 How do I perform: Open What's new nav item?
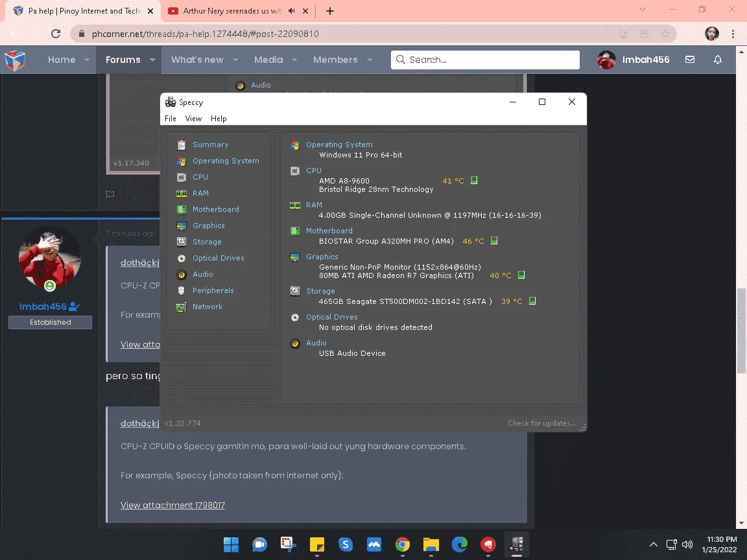coord(197,60)
